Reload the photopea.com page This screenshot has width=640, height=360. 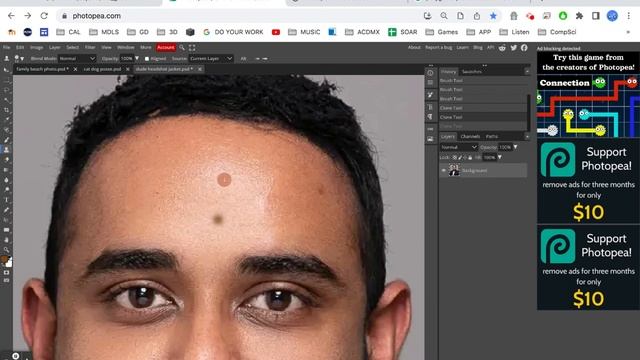(44, 16)
